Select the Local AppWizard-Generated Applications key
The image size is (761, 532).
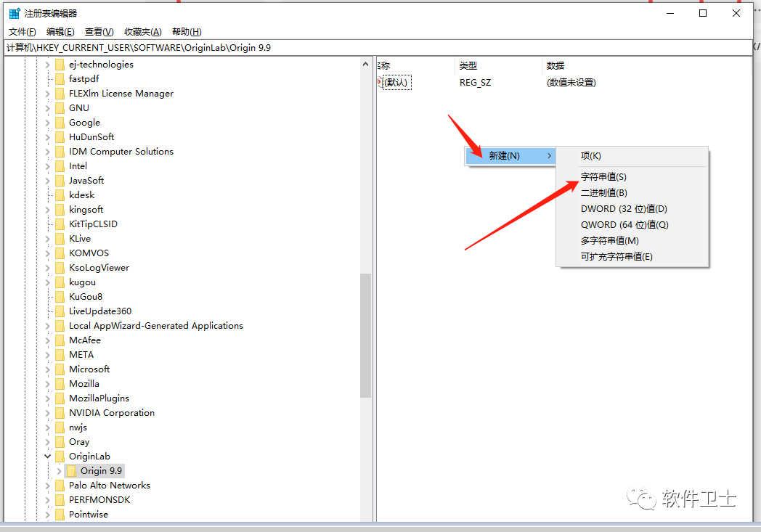click(x=156, y=326)
